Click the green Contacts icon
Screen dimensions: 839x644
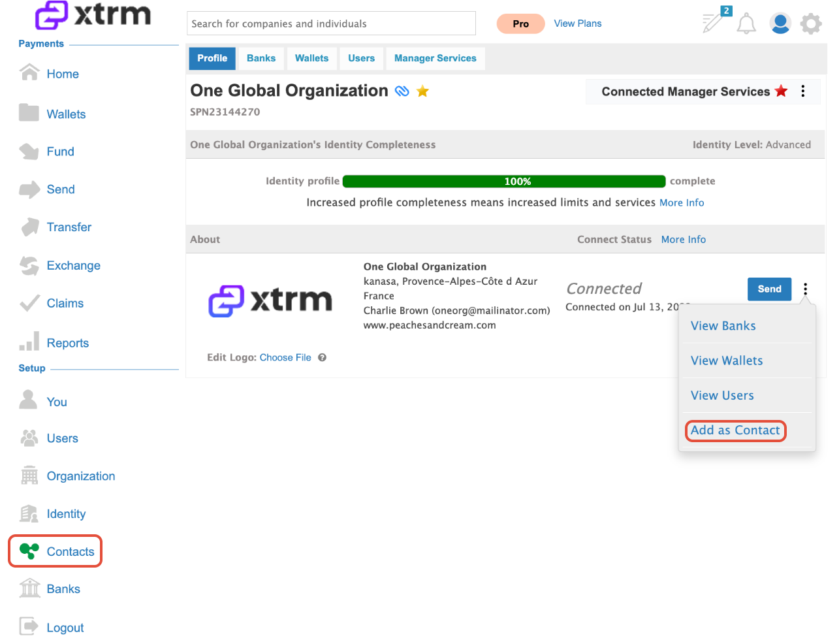29,551
